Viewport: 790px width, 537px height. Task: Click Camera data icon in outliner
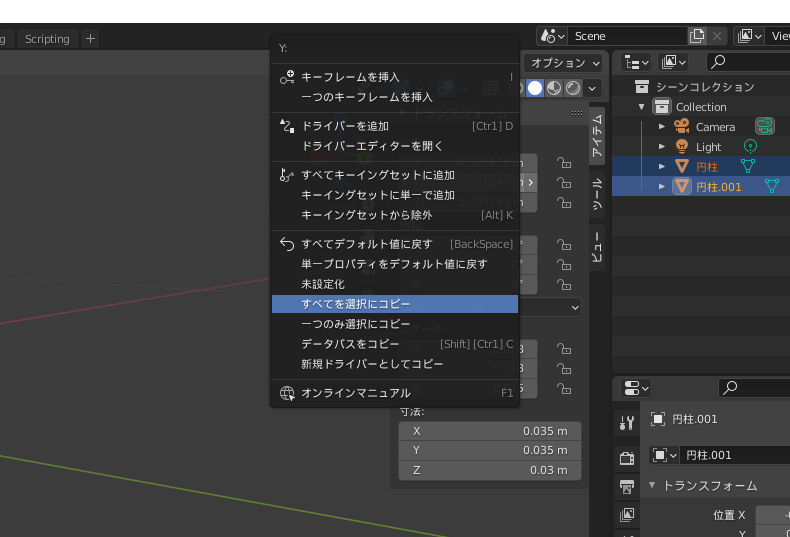(x=765, y=126)
